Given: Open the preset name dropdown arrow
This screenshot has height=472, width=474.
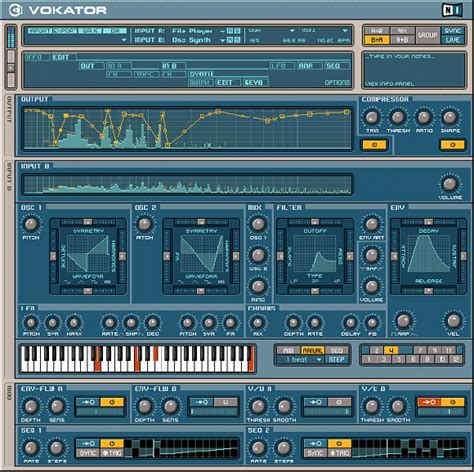Looking at the screenshot, I should 124,40.
